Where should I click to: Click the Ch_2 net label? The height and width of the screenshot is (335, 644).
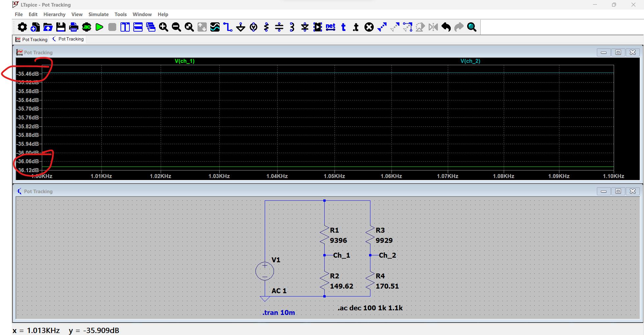(388, 255)
